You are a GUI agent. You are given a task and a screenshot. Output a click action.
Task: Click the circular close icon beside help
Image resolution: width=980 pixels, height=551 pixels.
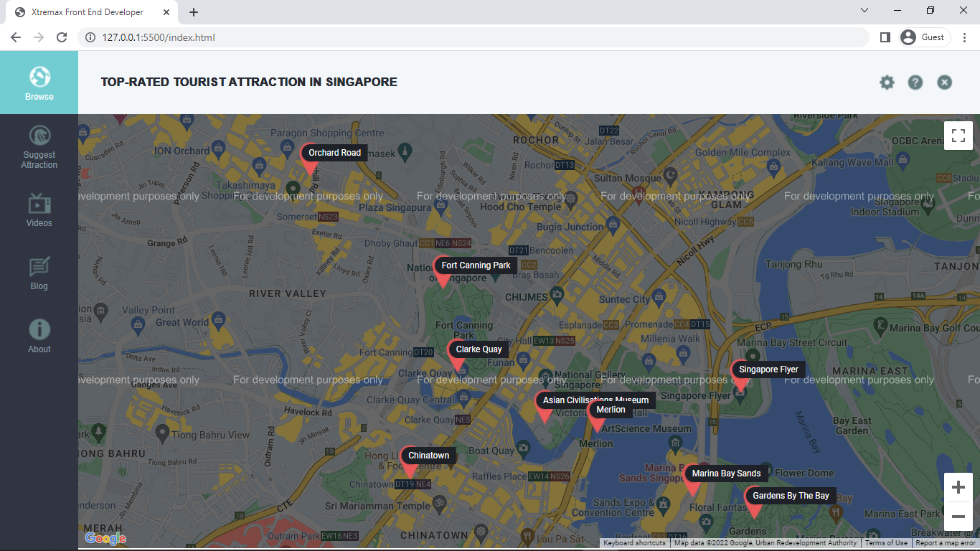coord(944,82)
